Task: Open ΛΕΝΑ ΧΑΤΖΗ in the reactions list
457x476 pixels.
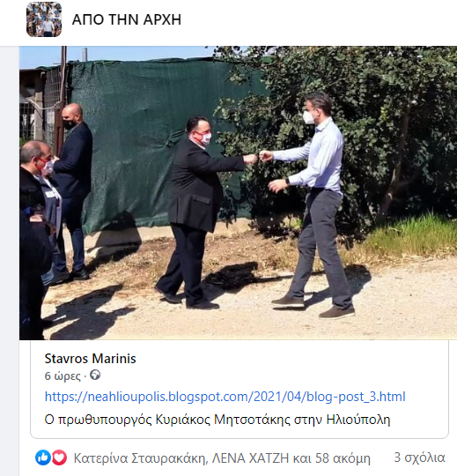Action: [250, 458]
